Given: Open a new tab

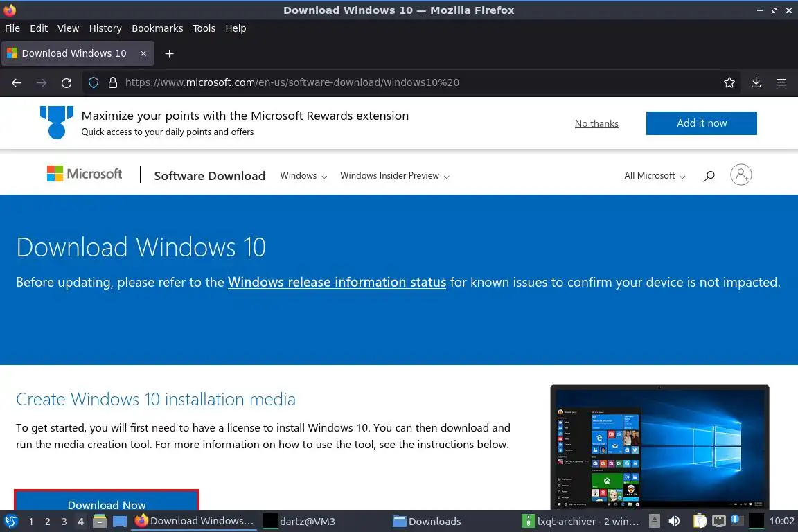Looking at the screenshot, I should pos(170,53).
